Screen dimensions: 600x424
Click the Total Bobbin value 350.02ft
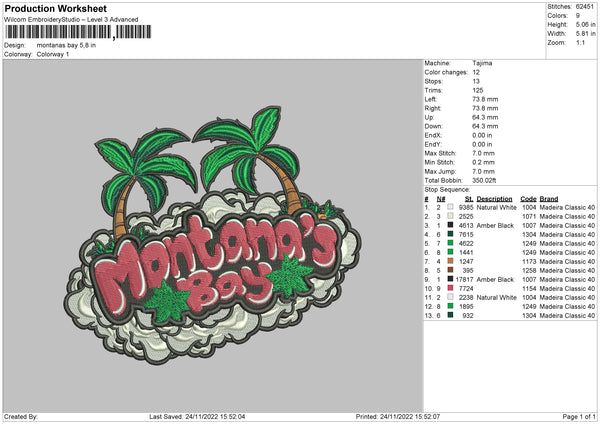coord(484,180)
